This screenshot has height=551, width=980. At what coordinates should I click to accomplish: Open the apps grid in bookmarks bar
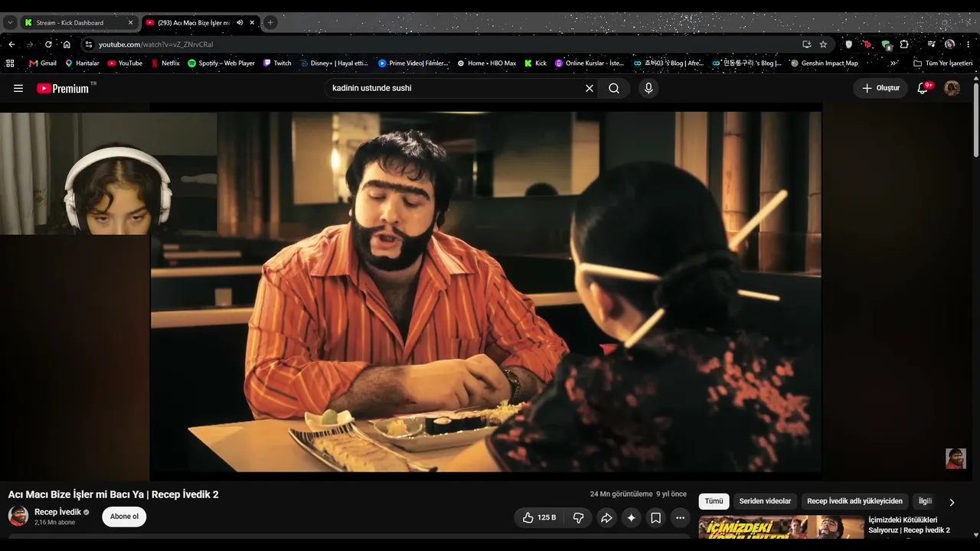click(x=10, y=63)
